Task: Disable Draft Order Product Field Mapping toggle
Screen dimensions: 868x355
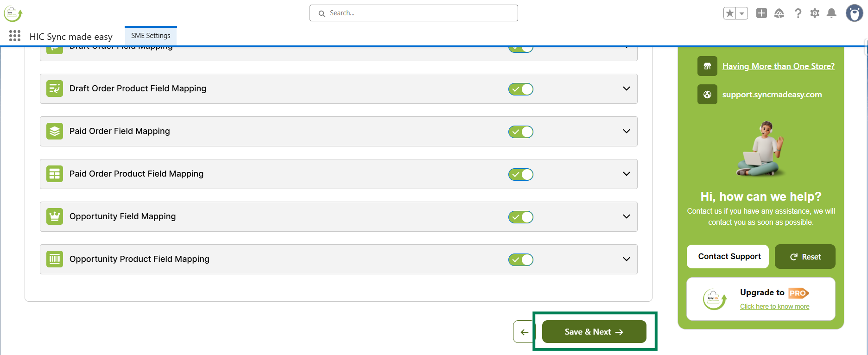Action: point(521,89)
